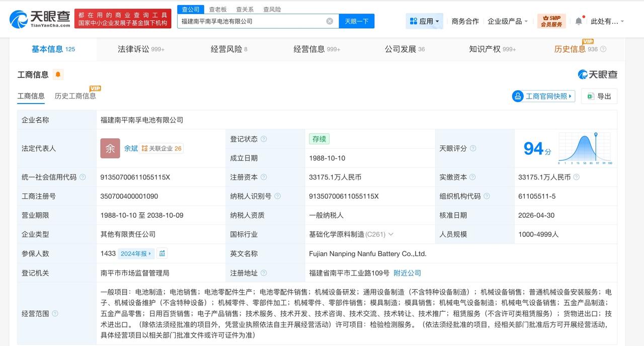
Task: Click the SVIP 会员服务 badge
Action: [x=551, y=21]
